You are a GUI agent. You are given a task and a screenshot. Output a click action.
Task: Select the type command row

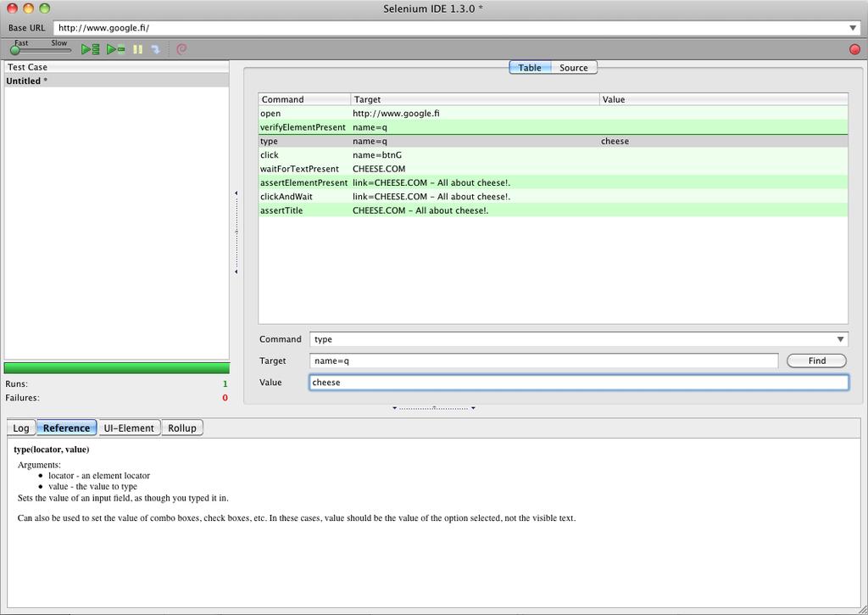(x=553, y=141)
